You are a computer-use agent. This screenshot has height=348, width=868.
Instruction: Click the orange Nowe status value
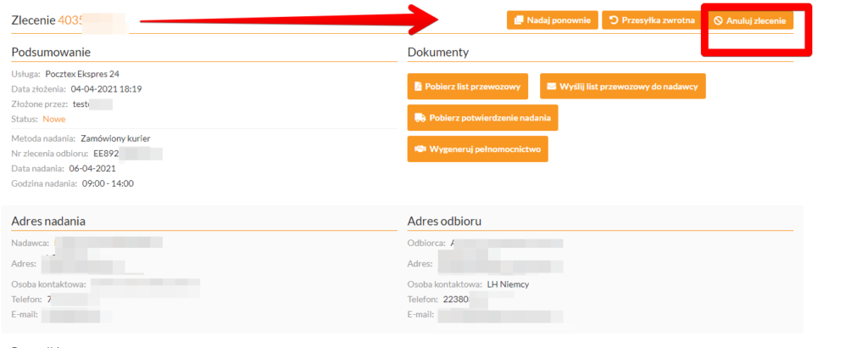54,119
